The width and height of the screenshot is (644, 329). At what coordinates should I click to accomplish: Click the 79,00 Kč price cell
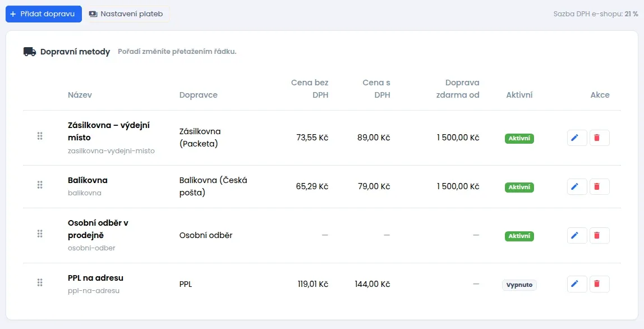(374, 186)
